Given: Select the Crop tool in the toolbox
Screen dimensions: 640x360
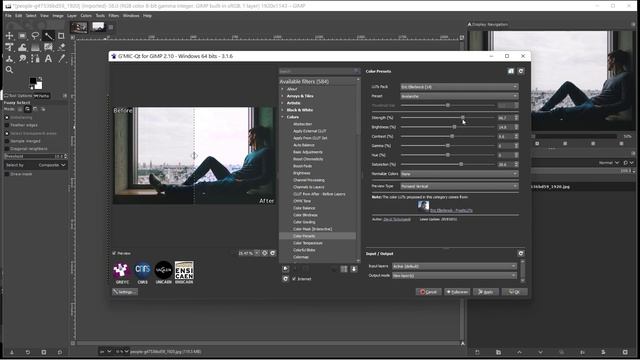Looking at the screenshot, I should click(x=61, y=36).
